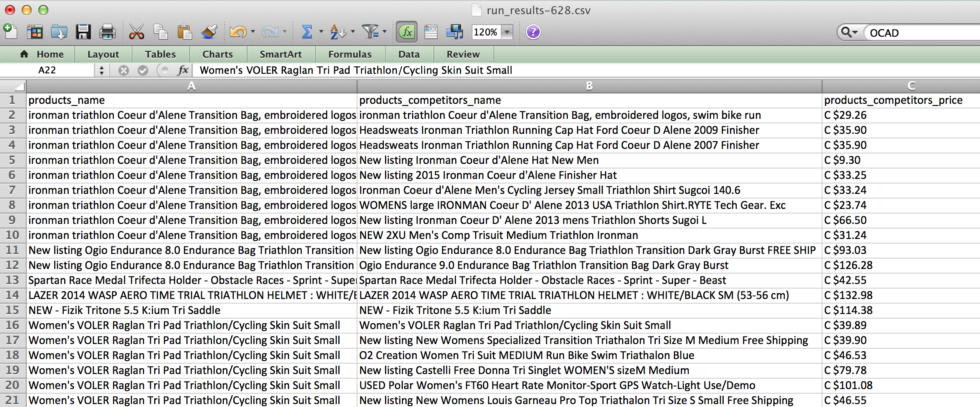Screen dimensions: 980x407
Task: Click the fx insert function icon in formula bar
Action: coord(183,70)
